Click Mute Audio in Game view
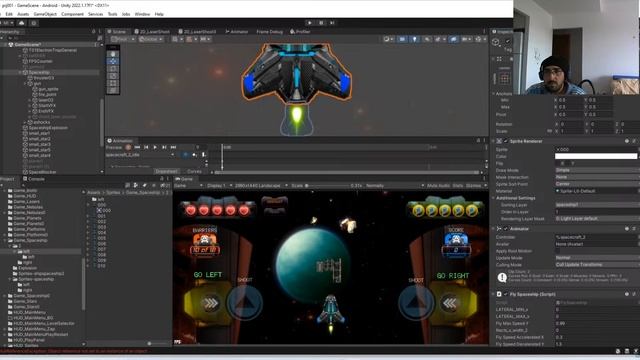Screen dimensions: 640x360 pyautogui.click(x=438, y=186)
